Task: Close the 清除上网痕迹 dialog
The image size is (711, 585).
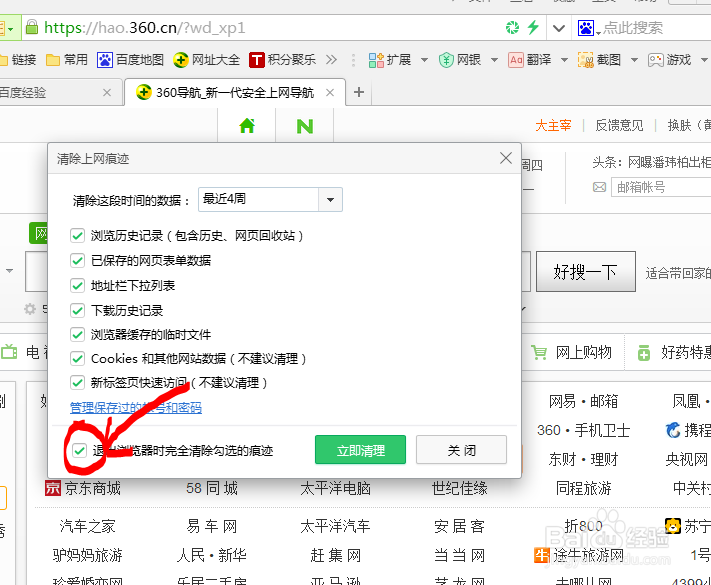Action: [x=506, y=158]
